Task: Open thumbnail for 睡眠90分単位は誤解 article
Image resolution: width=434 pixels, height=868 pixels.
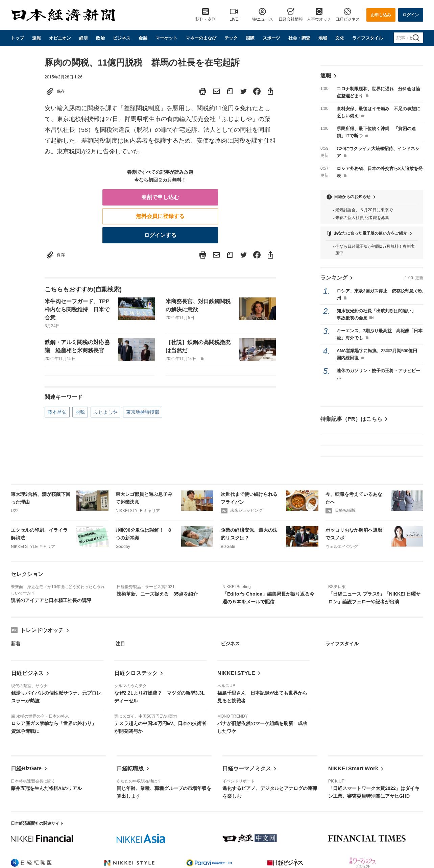Action: (x=197, y=536)
